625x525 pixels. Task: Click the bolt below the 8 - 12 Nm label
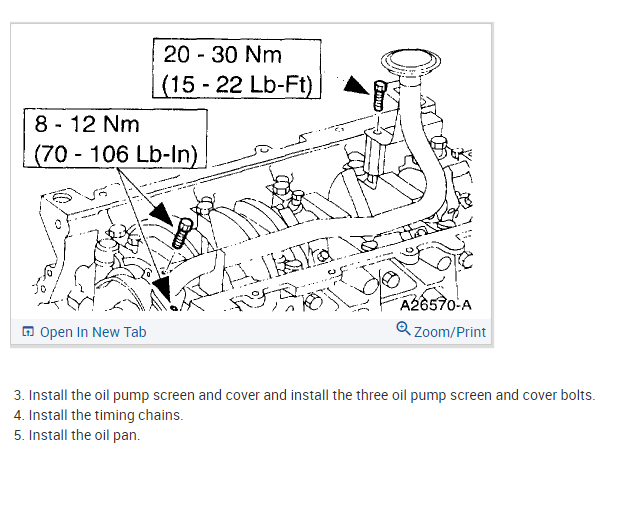(x=182, y=234)
